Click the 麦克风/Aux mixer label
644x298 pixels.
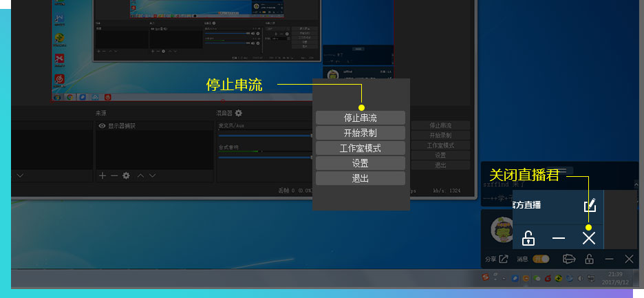click(231, 125)
